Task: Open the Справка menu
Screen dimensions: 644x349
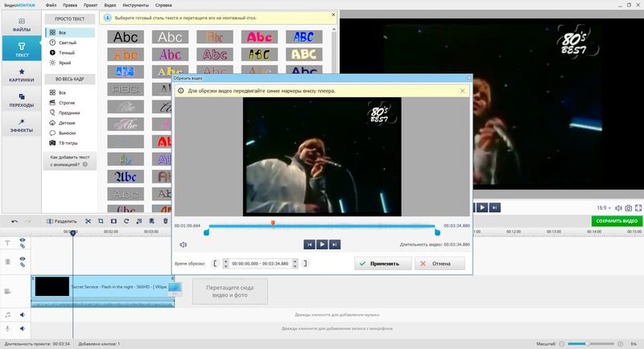Action: click(x=163, y=6)
